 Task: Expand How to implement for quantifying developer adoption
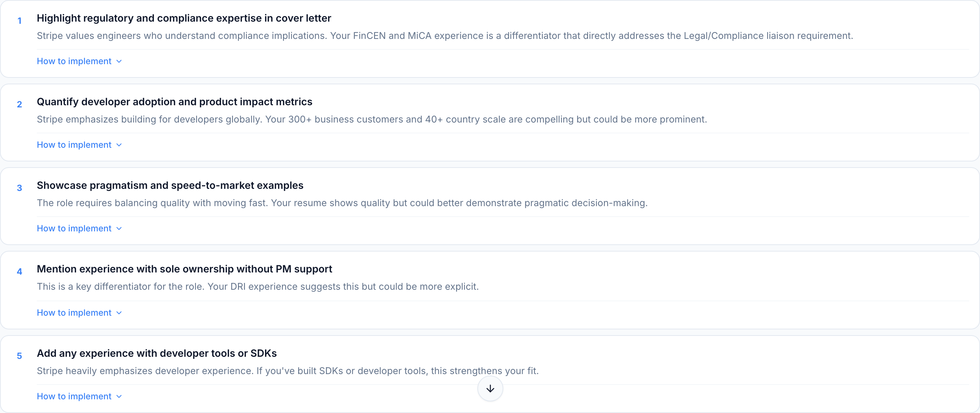click(75, 145)
